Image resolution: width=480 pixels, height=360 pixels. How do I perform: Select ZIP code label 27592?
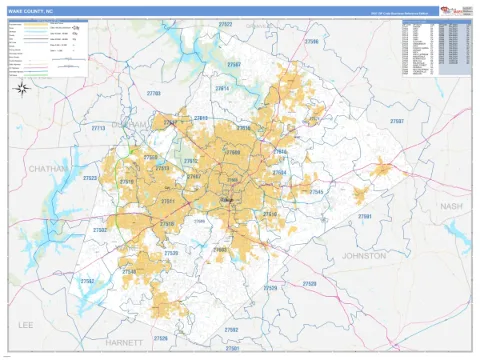point(231,330)
